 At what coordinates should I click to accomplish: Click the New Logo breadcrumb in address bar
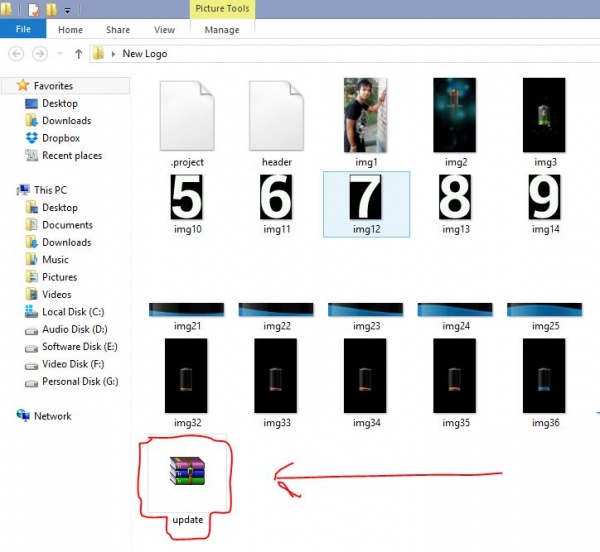[145, 54]
